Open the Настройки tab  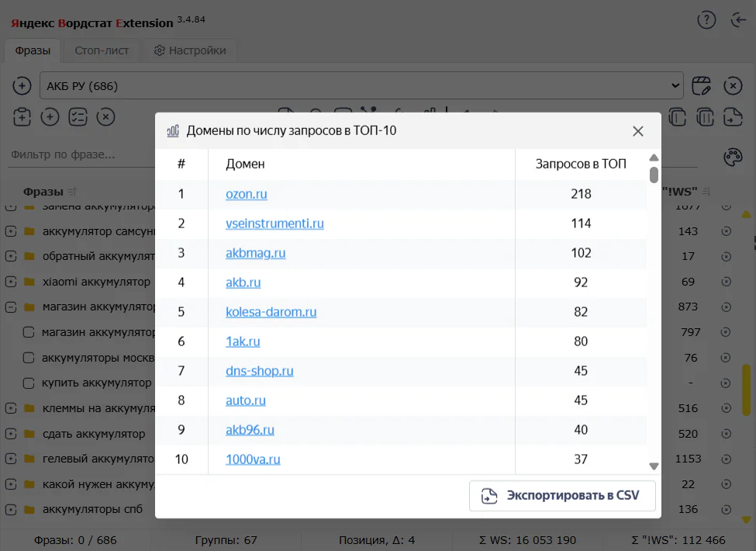pyautogui.click(x=190, y=50)
